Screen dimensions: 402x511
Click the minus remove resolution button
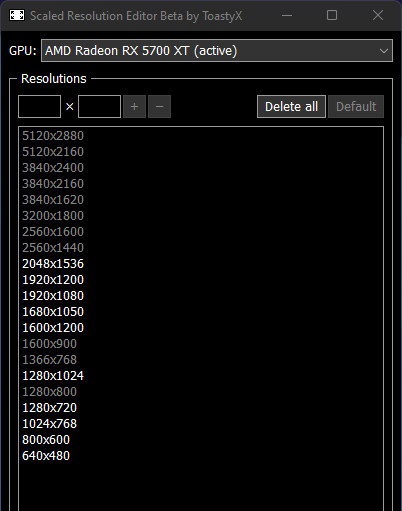[159, 107]
